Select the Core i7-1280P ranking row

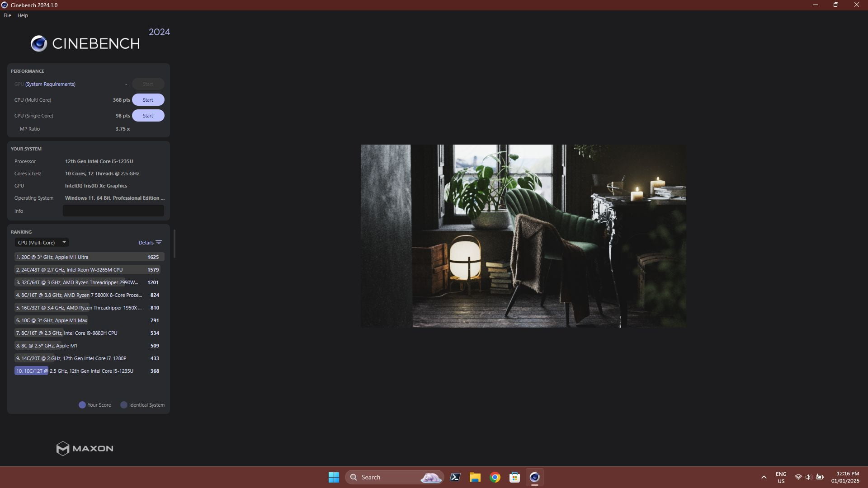point(89,358)
